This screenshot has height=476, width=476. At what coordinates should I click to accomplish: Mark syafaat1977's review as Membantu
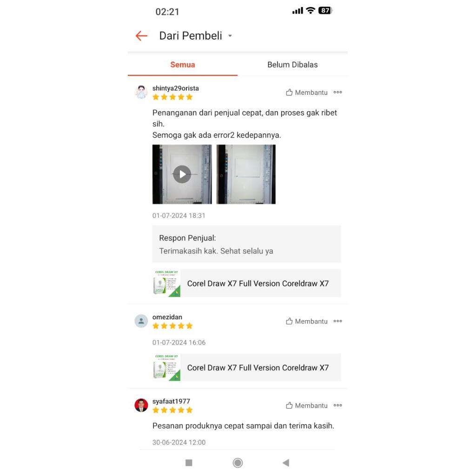coord(307,405)
